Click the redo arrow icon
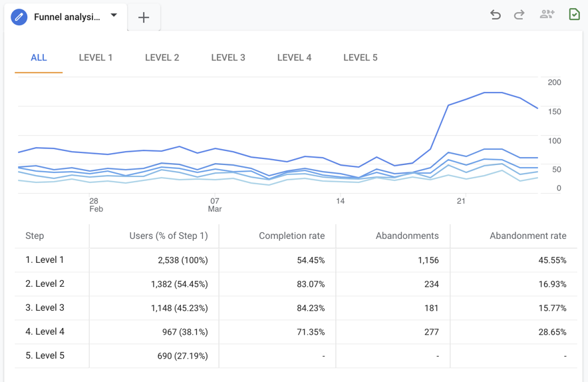Screen dimensions: 588x382 [x=519, y=15]
